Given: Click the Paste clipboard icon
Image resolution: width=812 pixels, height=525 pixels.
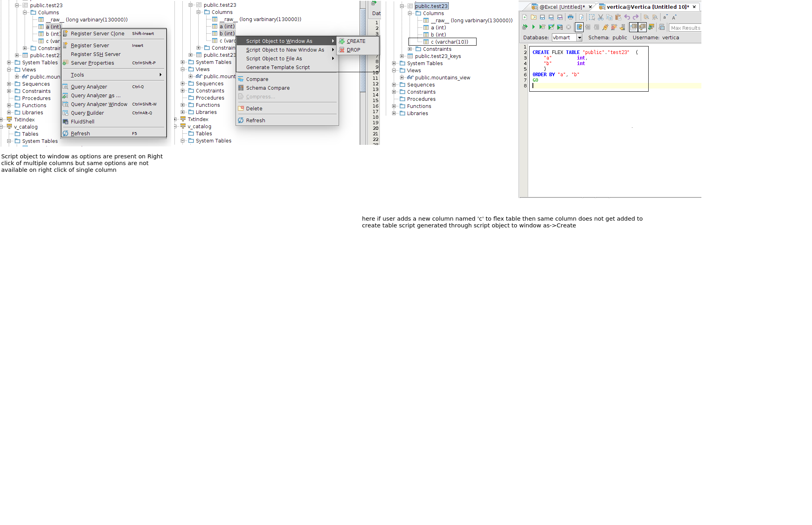Looking at the screenshot, I should coord(618,17).
